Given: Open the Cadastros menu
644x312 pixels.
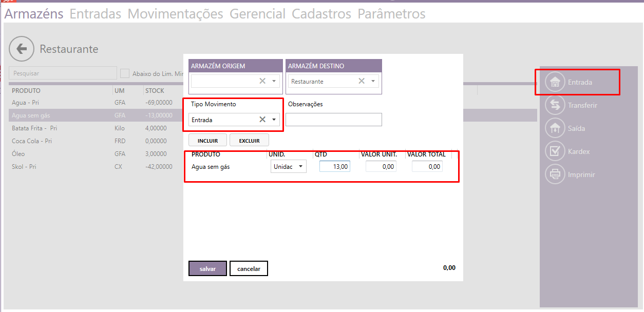Looking at the screenshot, I should 321,14.
